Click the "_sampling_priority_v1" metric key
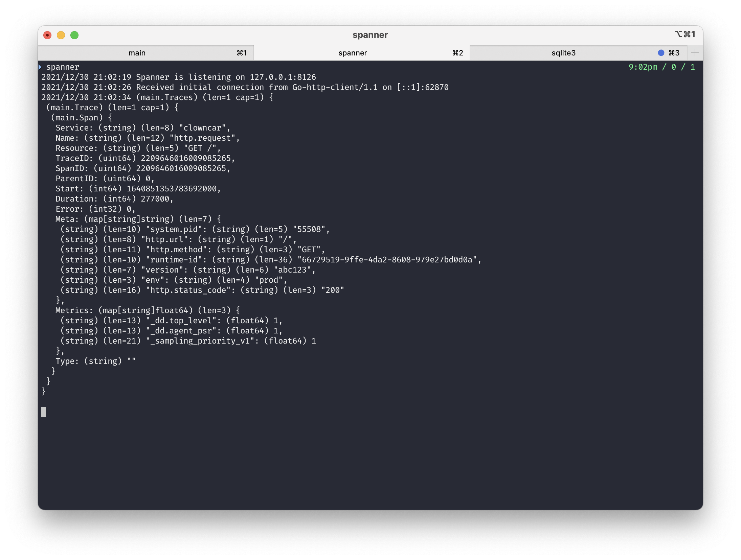Viewport: 741px width, 560px height. click(200, 341)
